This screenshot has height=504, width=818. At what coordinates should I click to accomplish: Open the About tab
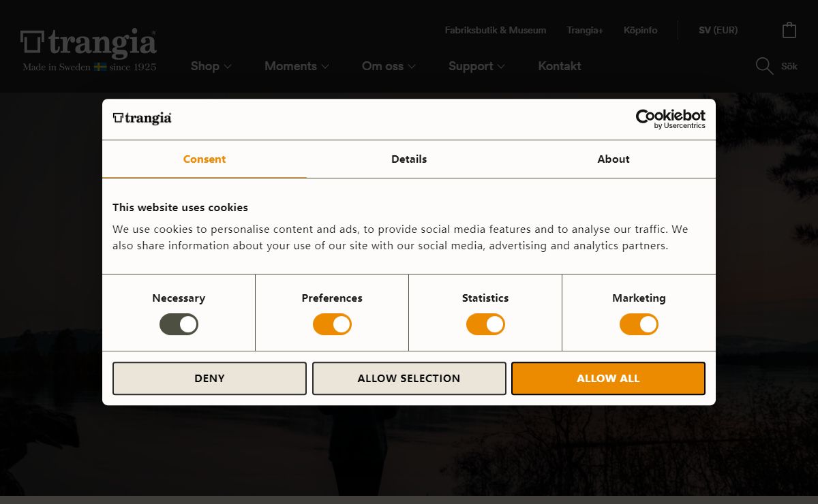613,159
